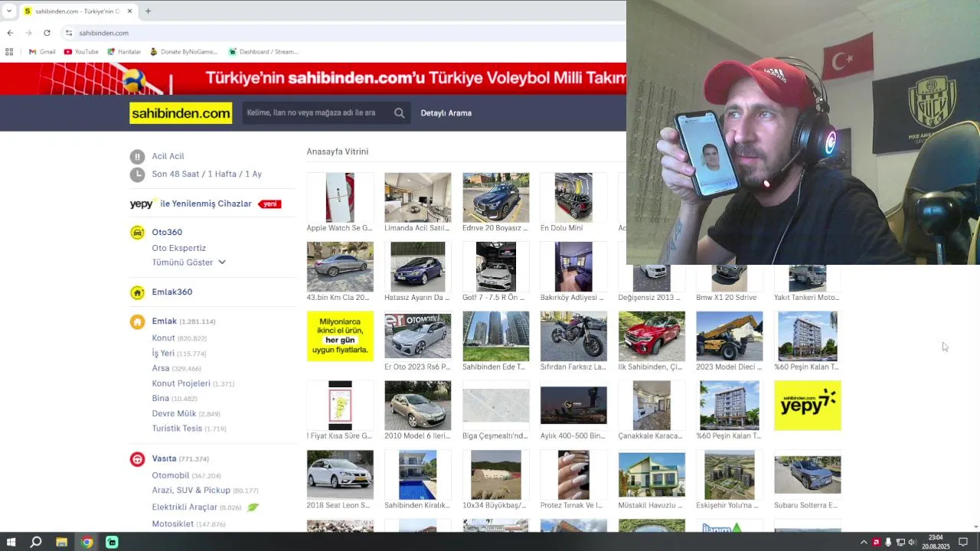980x551 pixels.
Task: Open the Arsa subcategory
Action: pos(161,368)
